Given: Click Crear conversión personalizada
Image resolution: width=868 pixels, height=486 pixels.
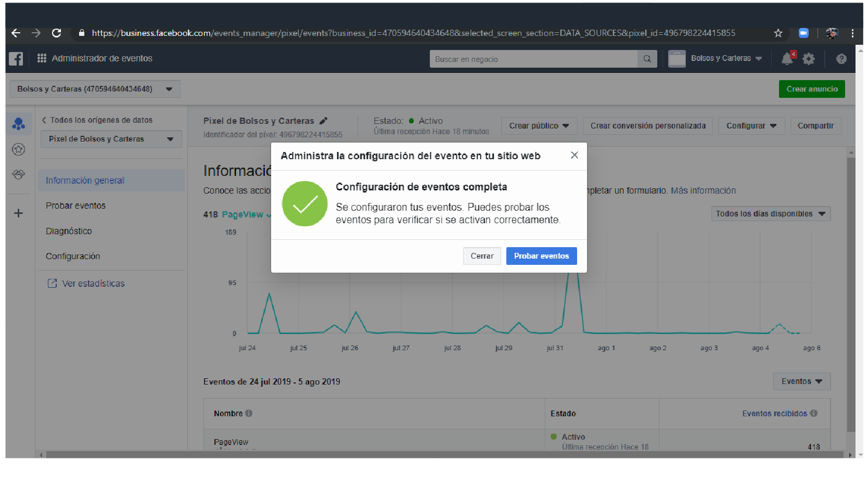Looking at the screenshot, I should (648, 126).
